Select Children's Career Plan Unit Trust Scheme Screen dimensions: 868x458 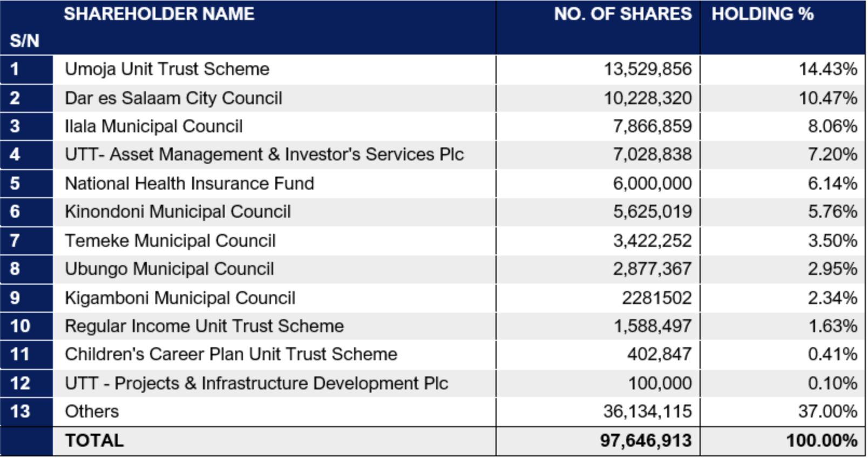[x=231, y=354]
